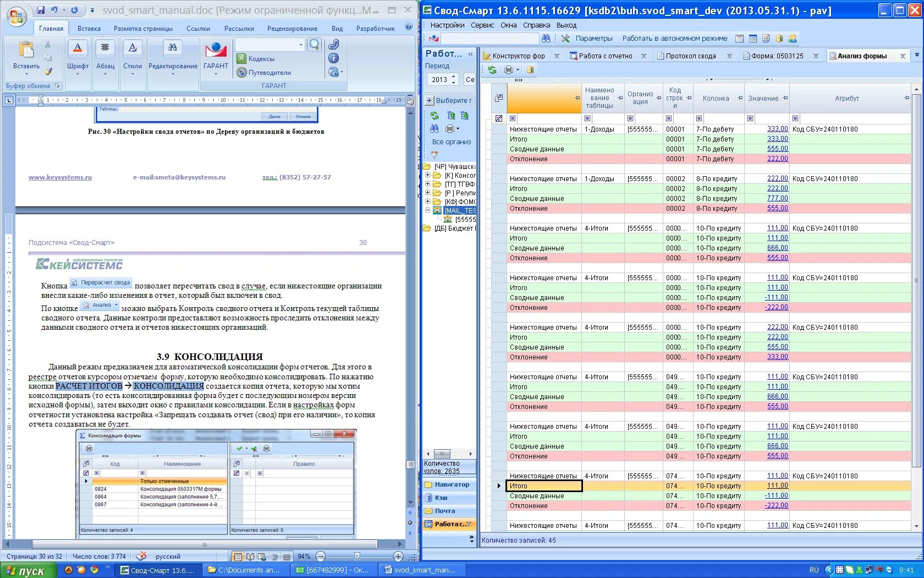Open the Почта side panel section

[x=449, y=511]
